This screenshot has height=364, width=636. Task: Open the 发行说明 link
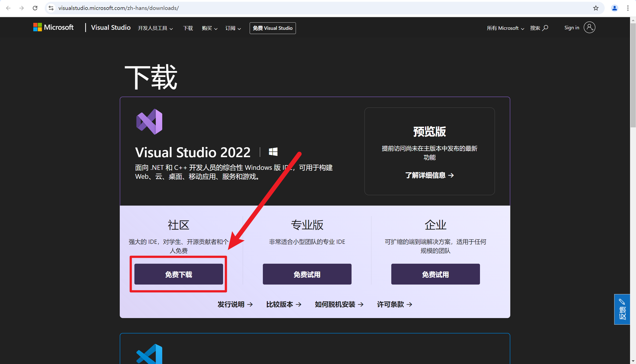tap(235, 304)
